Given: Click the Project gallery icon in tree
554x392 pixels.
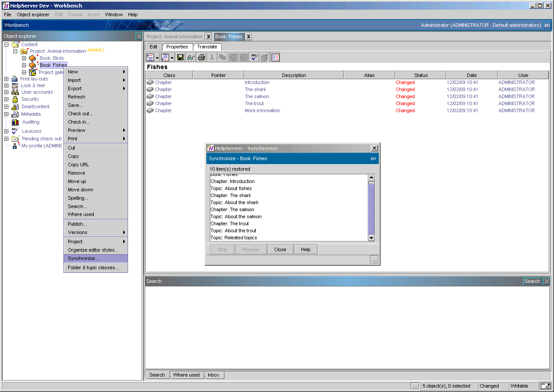Looking at the screenshot, I should click(x=33, y=72).
